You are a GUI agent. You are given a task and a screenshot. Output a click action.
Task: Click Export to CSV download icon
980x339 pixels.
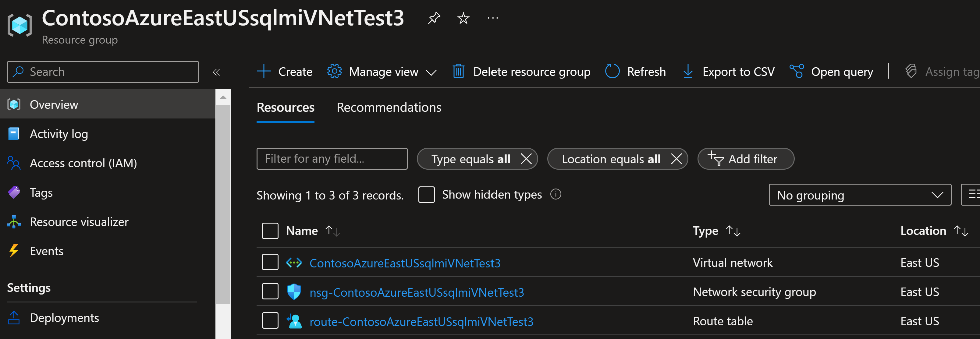(687, 72)
